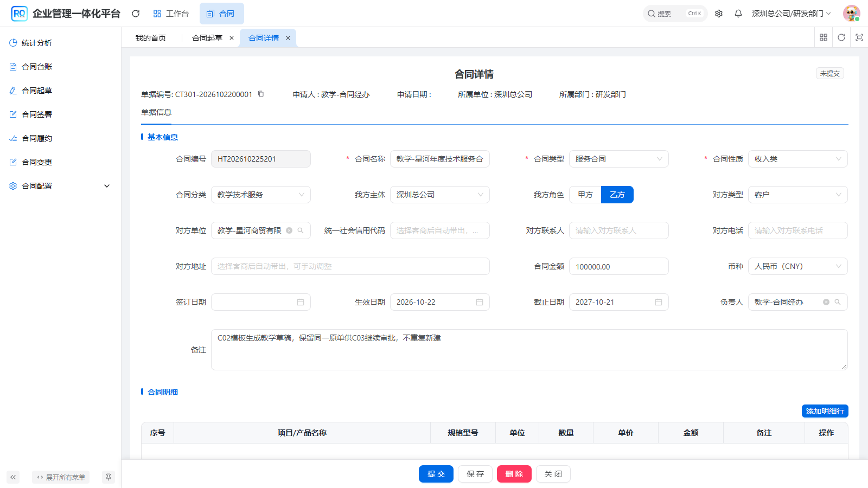Select 乙方 as our role
Screen dimensions: 868x488
point(617,195)
